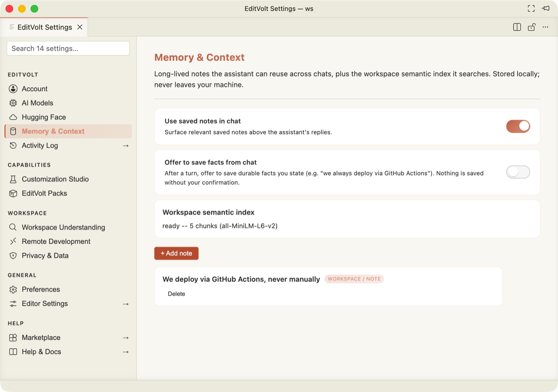Image resolution: width=558 pixels, height=392 pixels.
Task: Click the status text "ready -- 5 chunks (all-MiniLM-L6-v2)"
Action: tap(220, 226)
